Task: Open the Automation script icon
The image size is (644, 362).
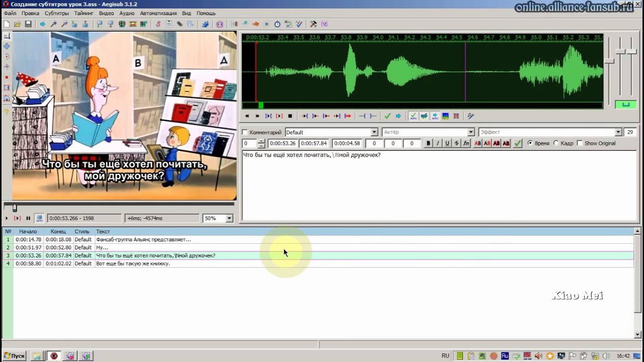Action: point(206,24)
